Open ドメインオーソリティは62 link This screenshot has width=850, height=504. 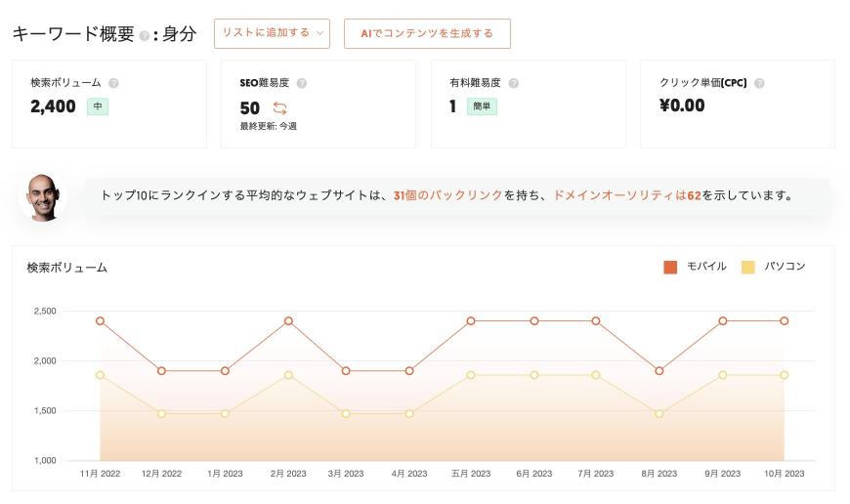pos(627,195)
